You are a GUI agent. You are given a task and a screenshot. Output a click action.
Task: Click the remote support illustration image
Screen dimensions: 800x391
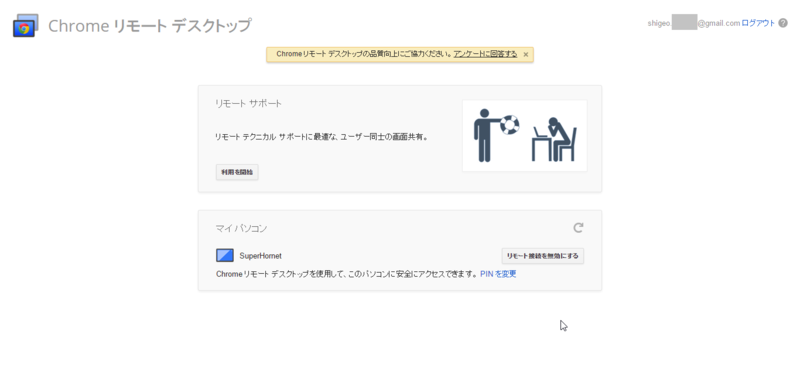coord(524,135)
